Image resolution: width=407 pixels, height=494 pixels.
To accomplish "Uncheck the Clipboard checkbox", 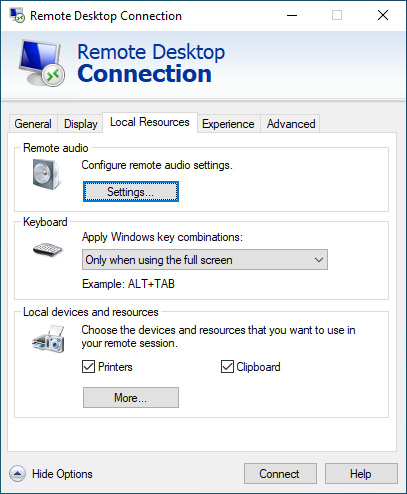I will [x=227, y=367].
